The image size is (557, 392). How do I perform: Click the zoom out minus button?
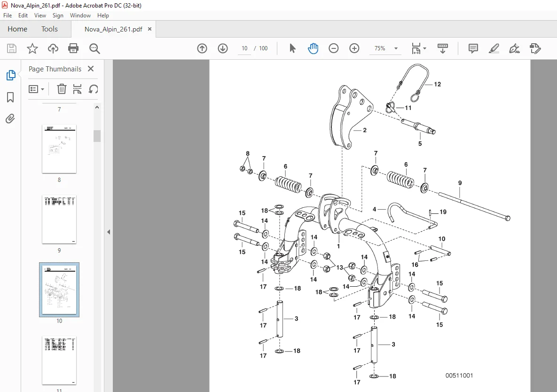[334, 48]
